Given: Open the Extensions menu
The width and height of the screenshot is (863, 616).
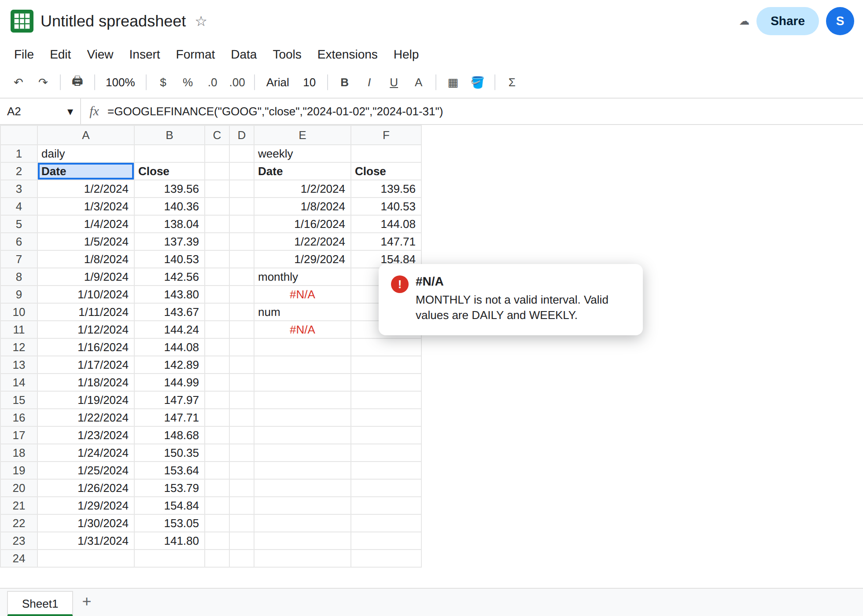Looking at the screenshot, I should pos(347,54).
